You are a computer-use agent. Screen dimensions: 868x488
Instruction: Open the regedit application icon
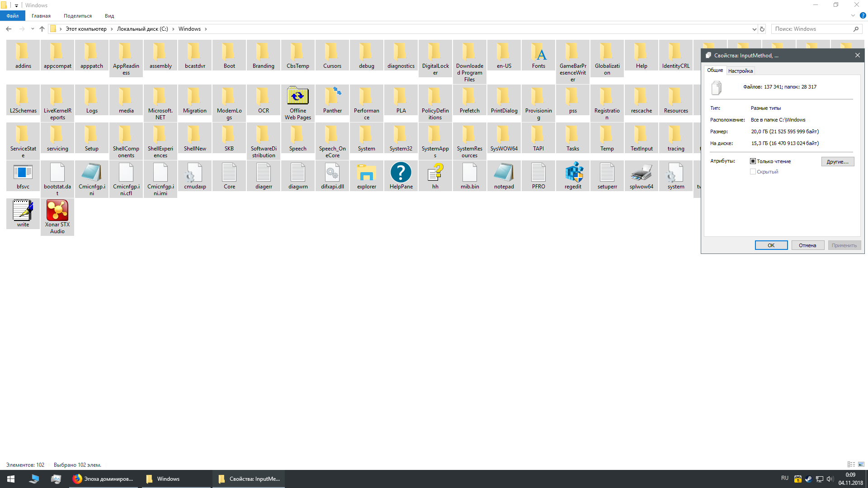click(x=573, y=174)
